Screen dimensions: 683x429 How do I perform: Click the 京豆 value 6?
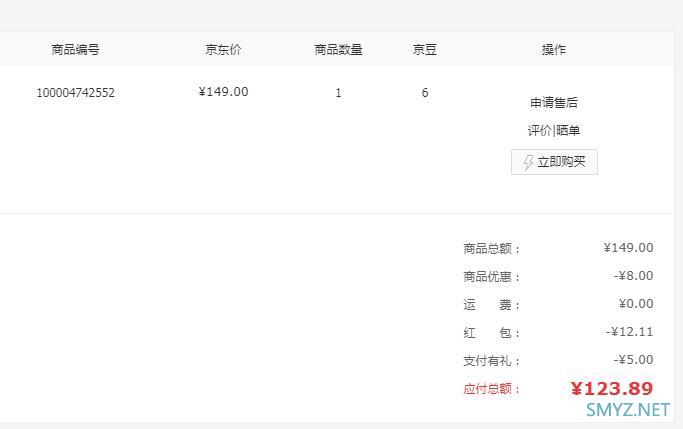click(x=425, y=93)
